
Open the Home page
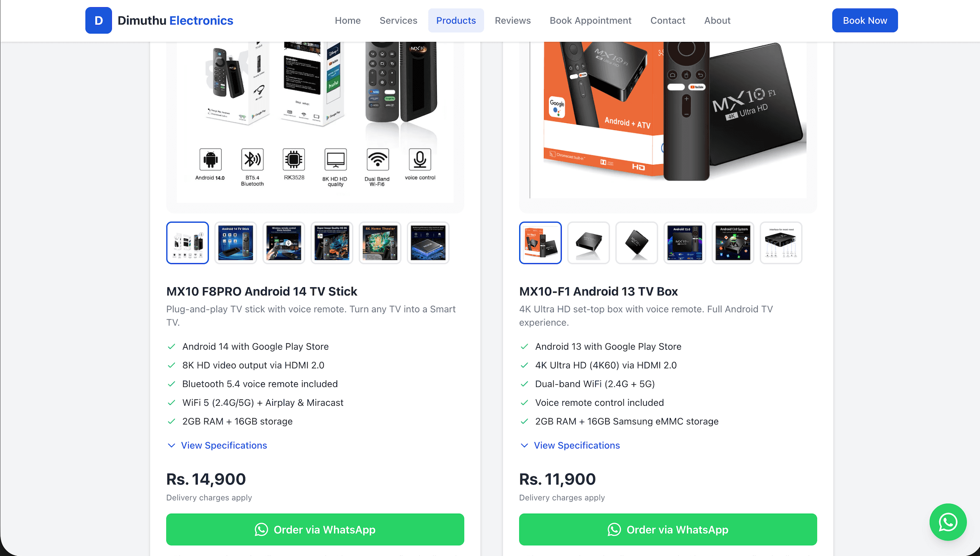point(347,20)
